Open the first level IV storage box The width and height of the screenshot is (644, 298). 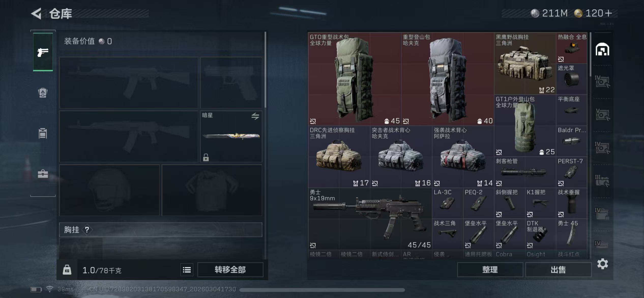(602, 82)
